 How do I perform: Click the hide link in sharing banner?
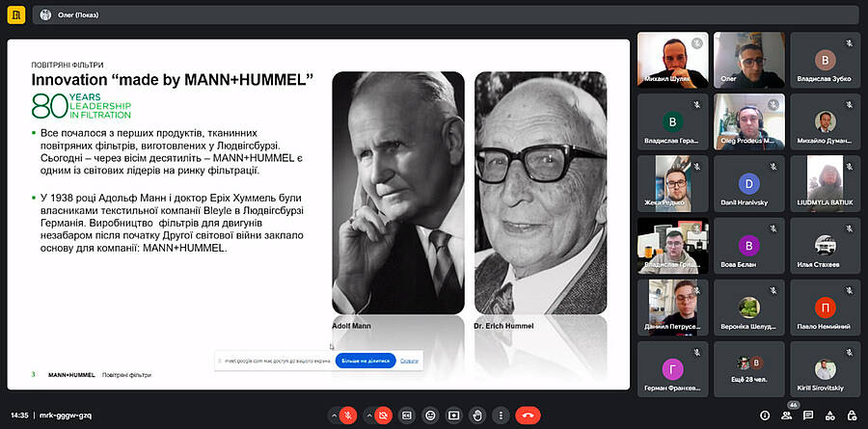(409, 361)
